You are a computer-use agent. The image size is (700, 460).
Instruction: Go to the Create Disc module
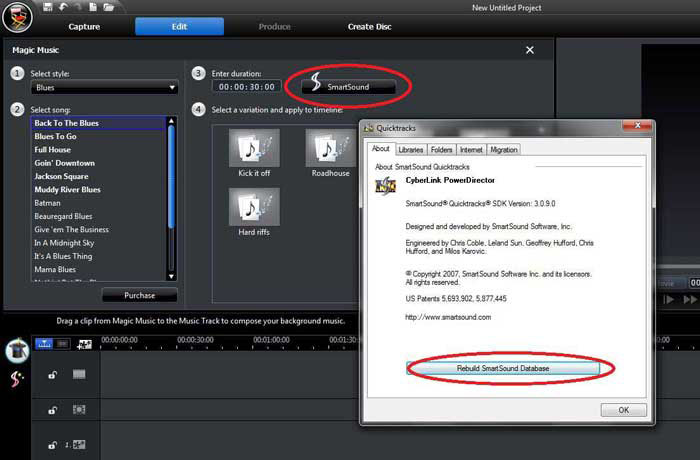370,27
